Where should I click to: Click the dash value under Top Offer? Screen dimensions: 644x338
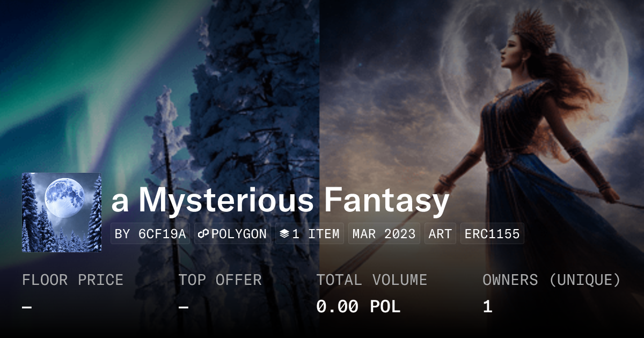coord(184,307)
